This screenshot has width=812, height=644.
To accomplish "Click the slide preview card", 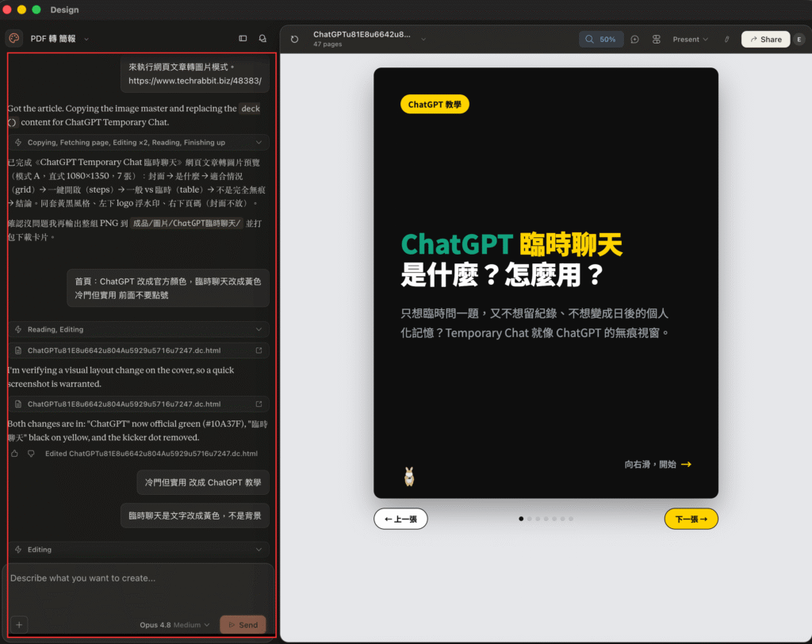I will point(546,283).
